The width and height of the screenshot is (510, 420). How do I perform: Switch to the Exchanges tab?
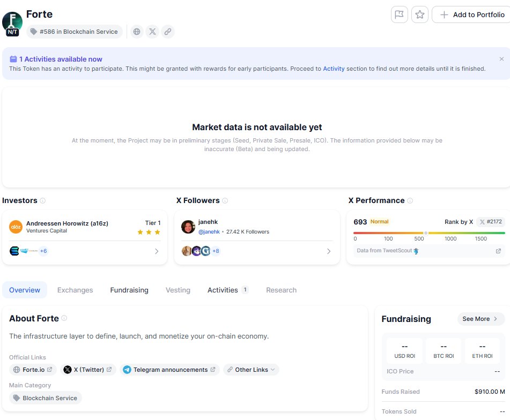(75, 290)
